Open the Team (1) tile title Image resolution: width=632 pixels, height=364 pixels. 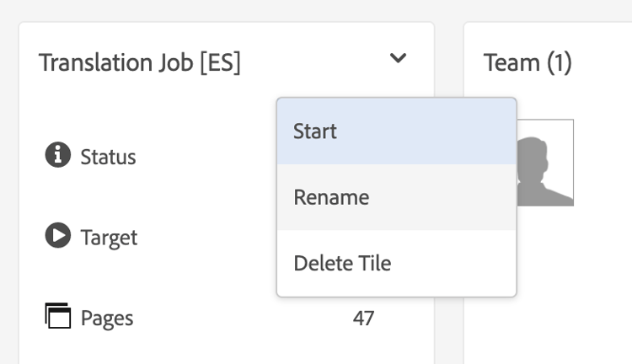pos(528,63)
